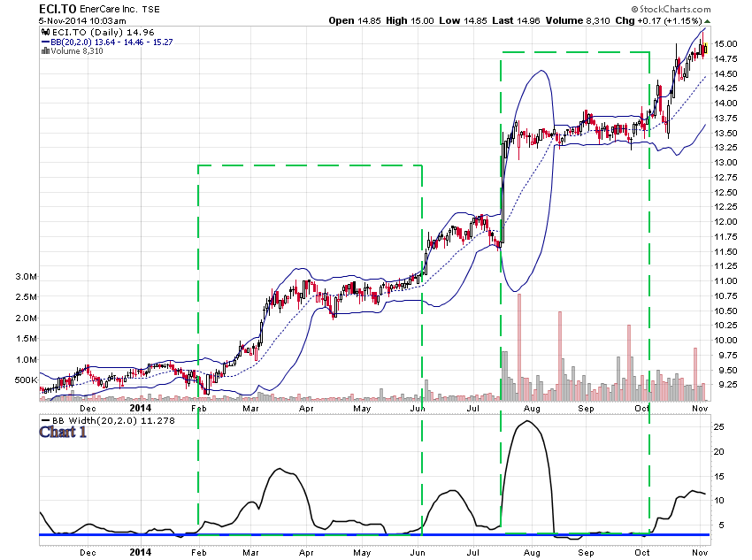
Task: Click the StockCharts.com copyright text
Action: click(671, 9)
